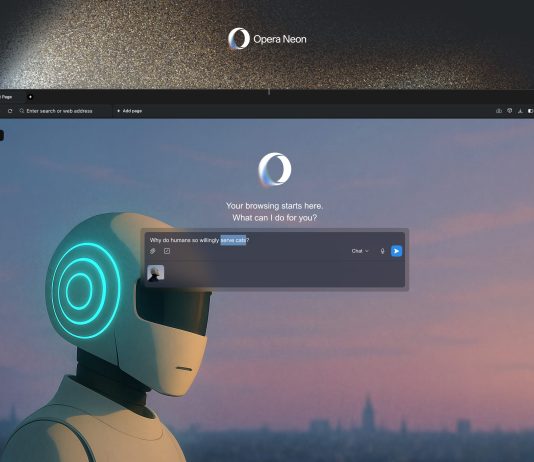Open the Chat mode dropdown
The height and width of the screenshot is (462, 534).
pos(360,251)
